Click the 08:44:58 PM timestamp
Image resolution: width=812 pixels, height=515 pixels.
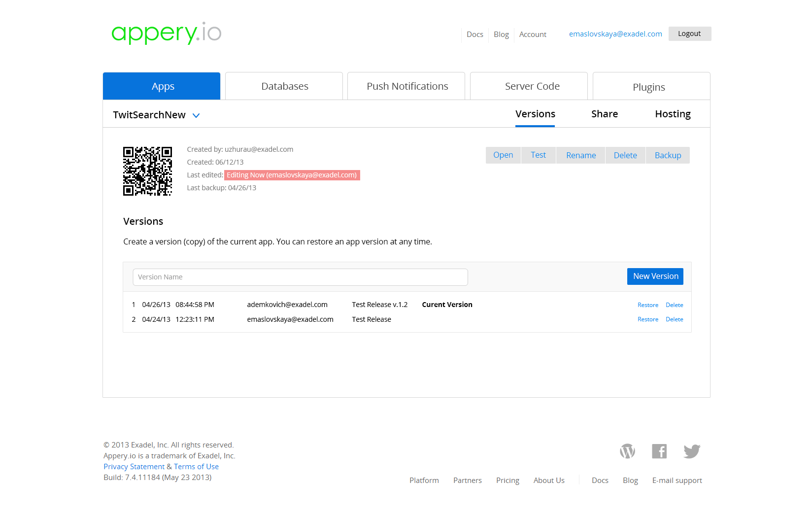(x=195, y=305)
